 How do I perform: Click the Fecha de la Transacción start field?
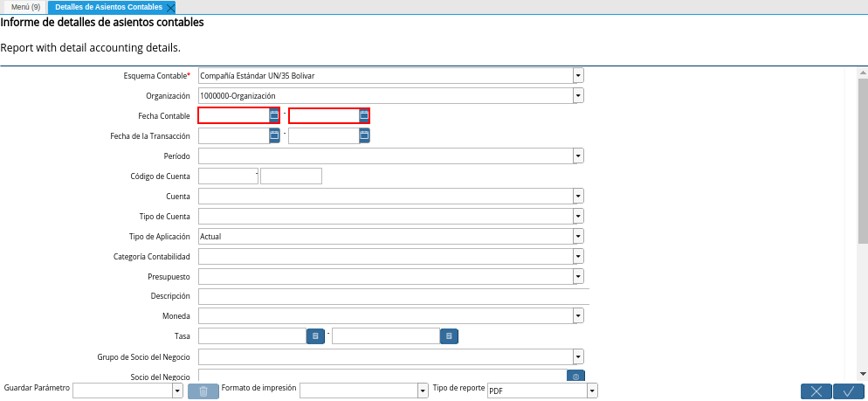click(234, 135)
